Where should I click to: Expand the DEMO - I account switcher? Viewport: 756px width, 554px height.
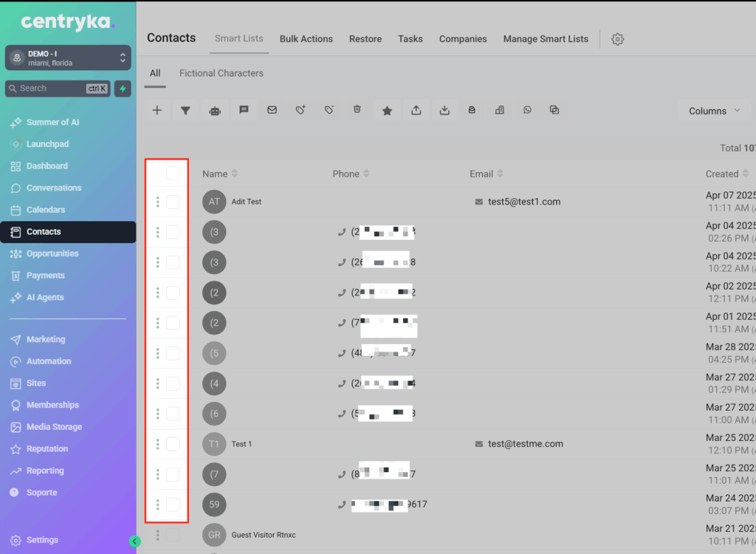click(68, 58)
